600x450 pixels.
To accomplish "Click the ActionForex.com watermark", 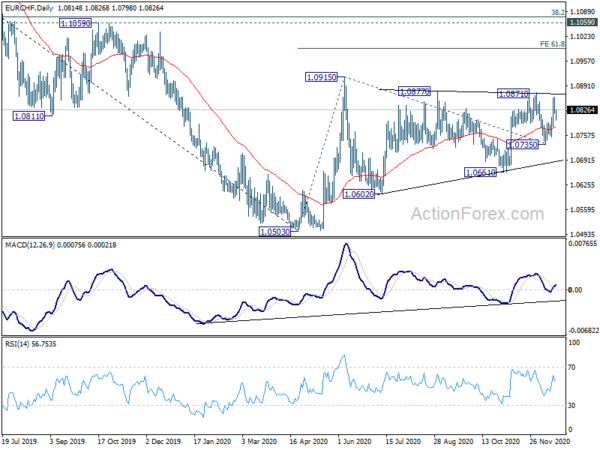I will pos(477,214).
